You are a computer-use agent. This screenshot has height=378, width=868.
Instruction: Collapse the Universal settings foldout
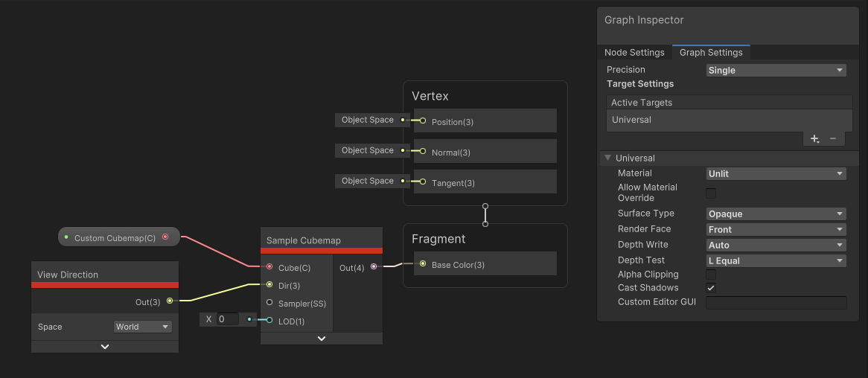click(608, 158)
